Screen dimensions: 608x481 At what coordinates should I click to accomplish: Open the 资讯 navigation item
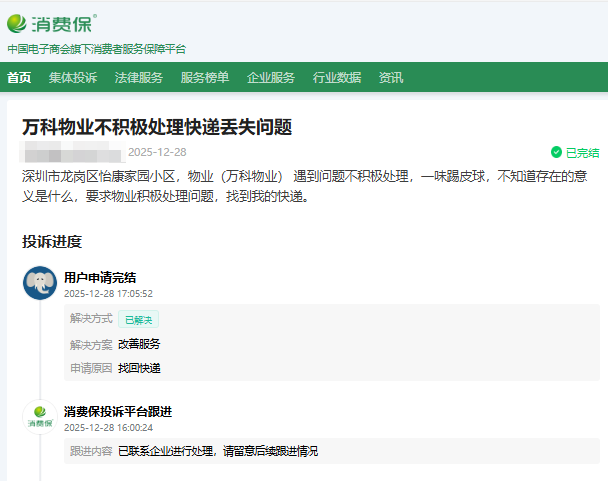[x=391, y=78]
